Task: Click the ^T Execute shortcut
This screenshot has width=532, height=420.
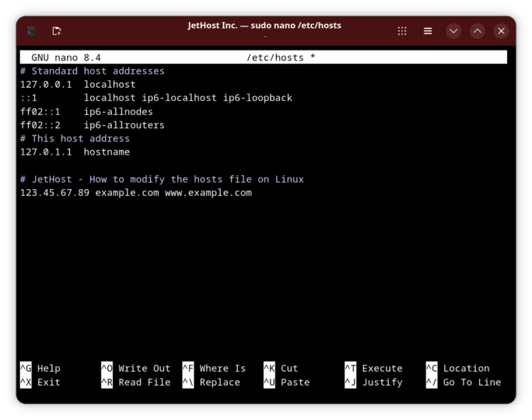Action: (373, 368)
